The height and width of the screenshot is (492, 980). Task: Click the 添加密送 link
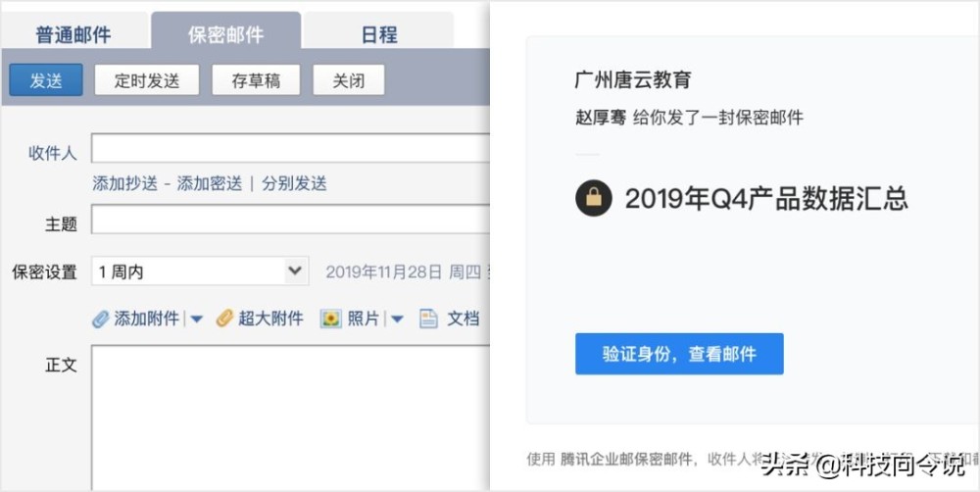pyautogui.click(x=209, y=183)
